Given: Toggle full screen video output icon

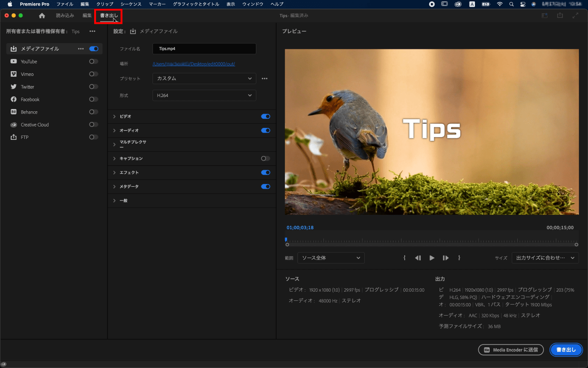Looking at the screenshot, I should pos(575,16).
